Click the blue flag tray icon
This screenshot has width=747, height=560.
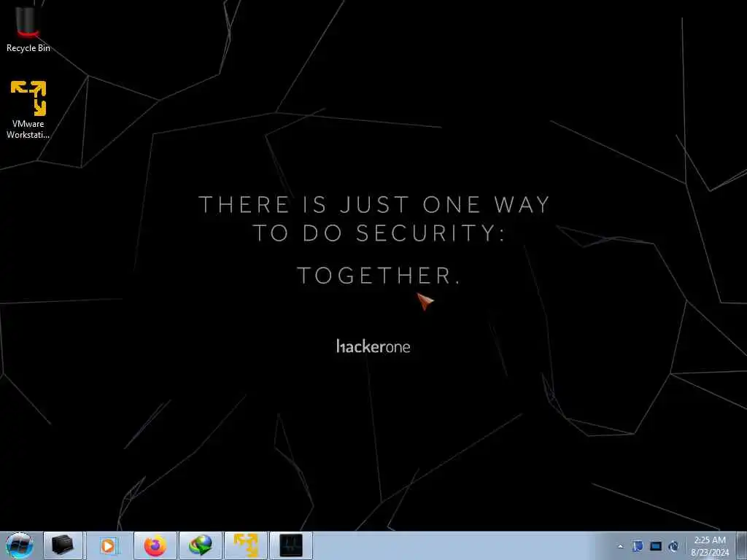pyautogui.click(x=638, y=546)
